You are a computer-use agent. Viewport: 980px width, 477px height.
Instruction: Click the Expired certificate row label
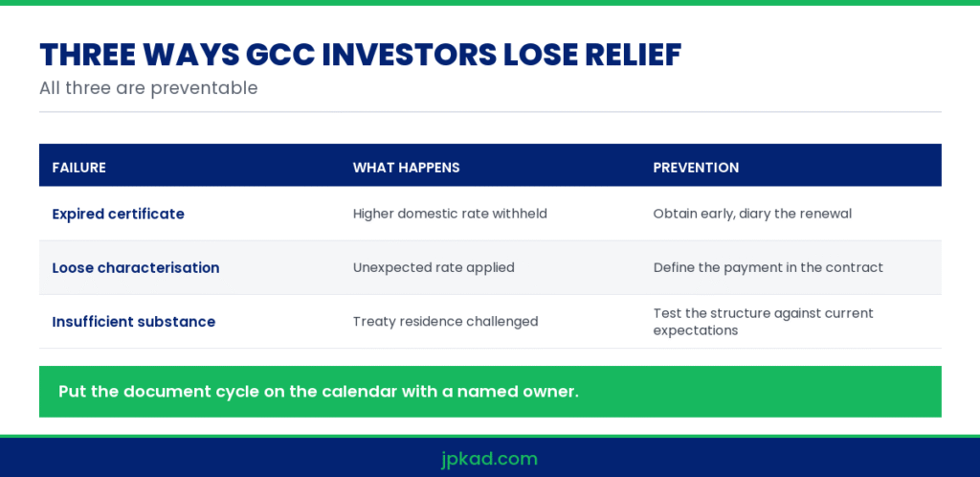118,214
